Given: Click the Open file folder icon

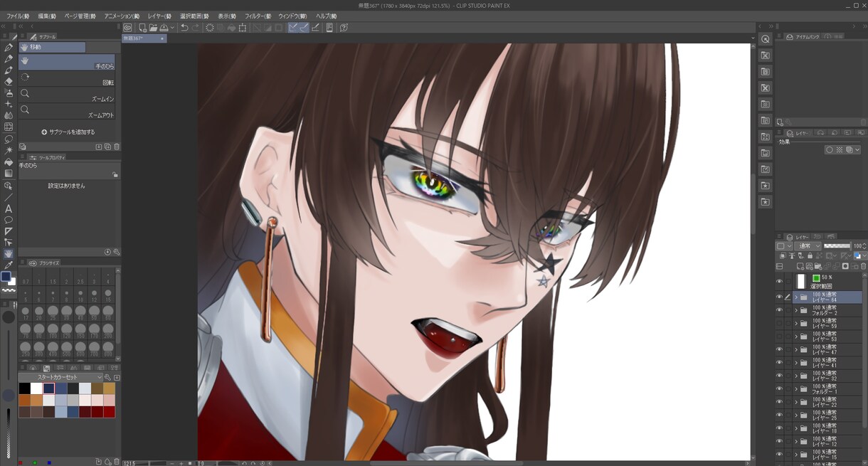Looking at the screenshot, I should pyautogui.click(x=153, y=28).
